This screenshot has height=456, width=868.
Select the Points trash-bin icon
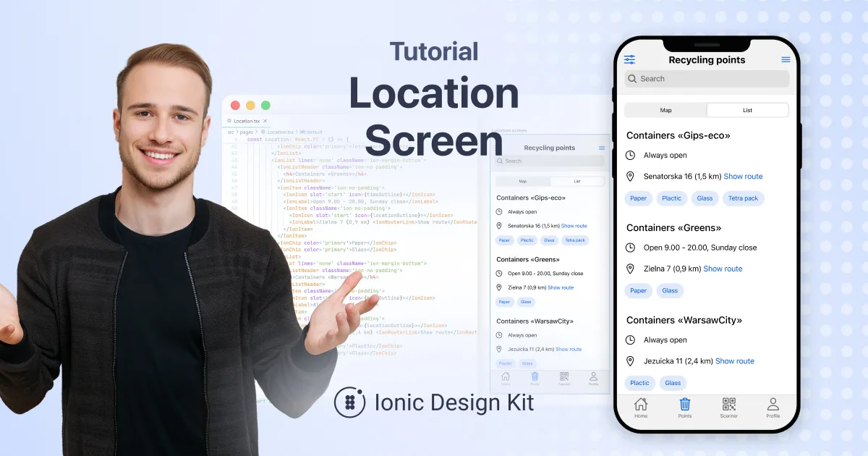click(684, 405)
